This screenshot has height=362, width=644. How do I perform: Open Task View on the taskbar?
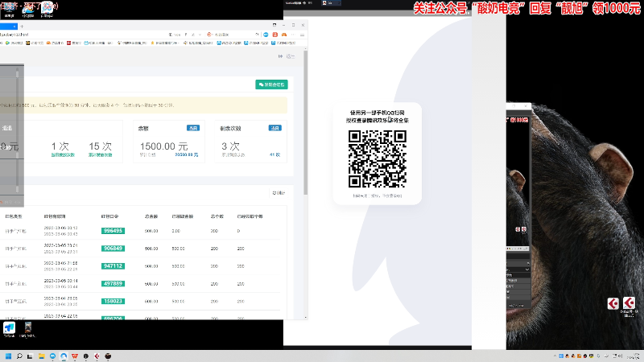click(x=30, y=356)
